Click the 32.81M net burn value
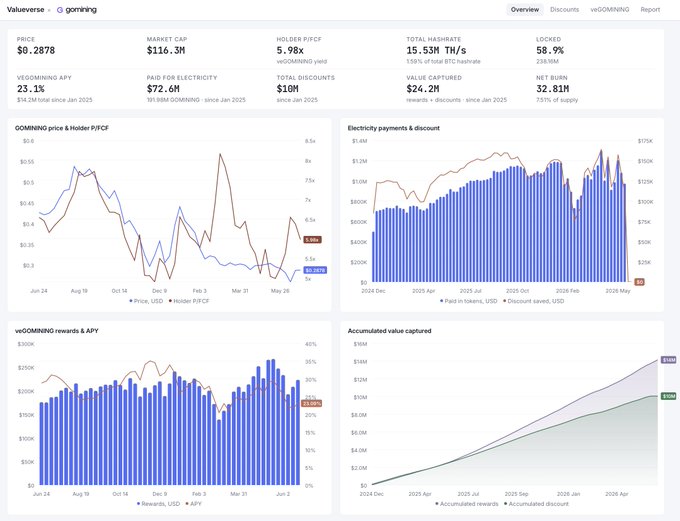Screen dimensions: 680x521 [x=552, y=89]
